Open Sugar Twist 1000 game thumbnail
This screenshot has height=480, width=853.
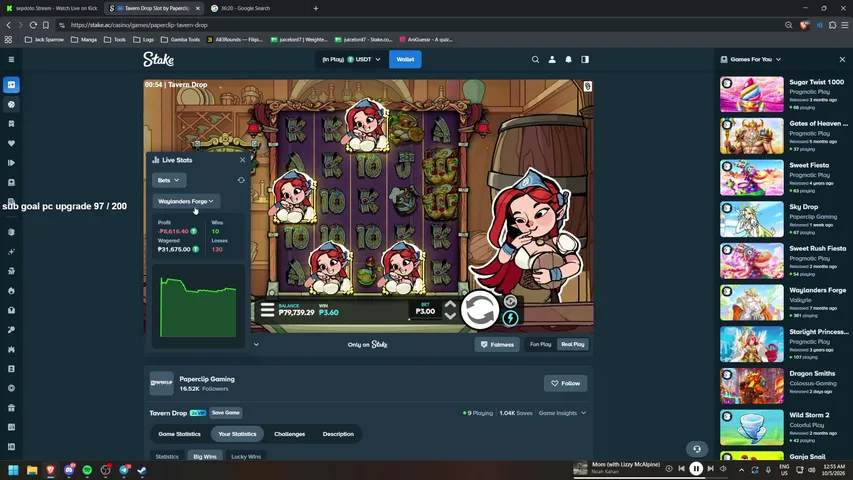(752, 94)
